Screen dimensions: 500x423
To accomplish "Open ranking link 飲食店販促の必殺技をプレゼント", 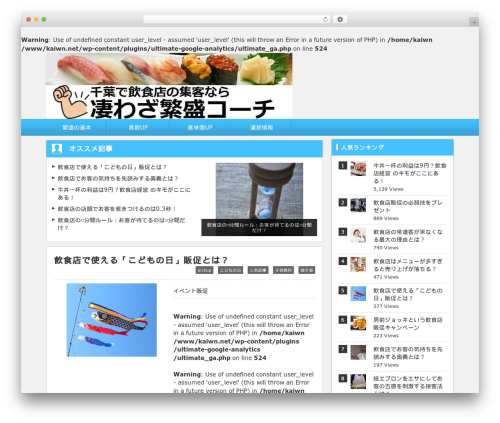I will coord(407,206).
